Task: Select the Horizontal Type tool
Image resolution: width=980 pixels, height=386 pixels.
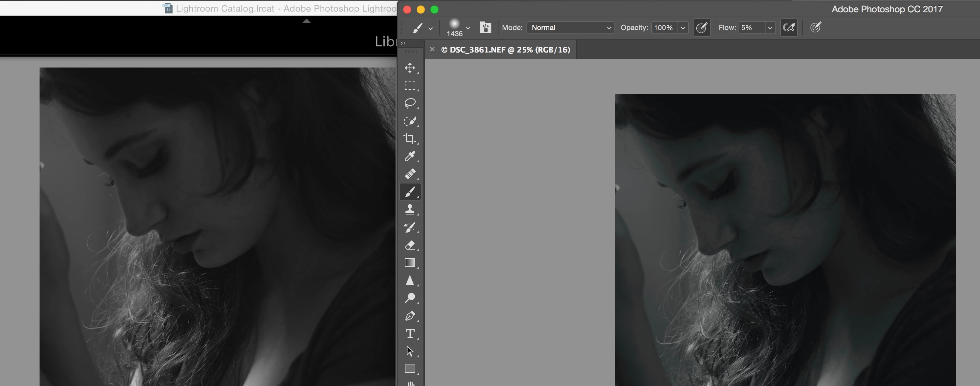Action: (x=410, y=333)
